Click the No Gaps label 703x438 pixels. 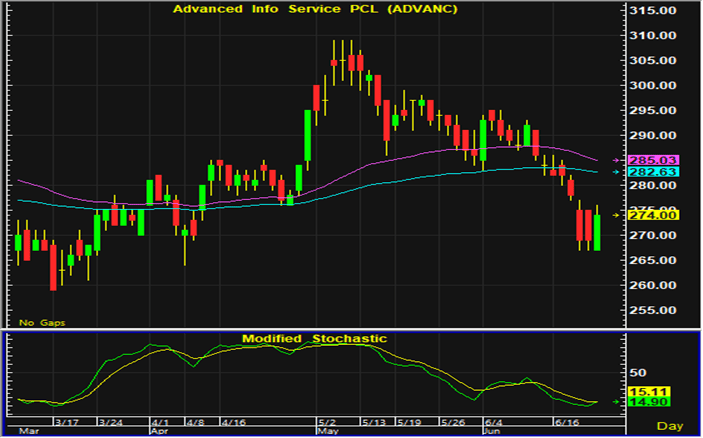pyautogui.click(x=39, y=323)
